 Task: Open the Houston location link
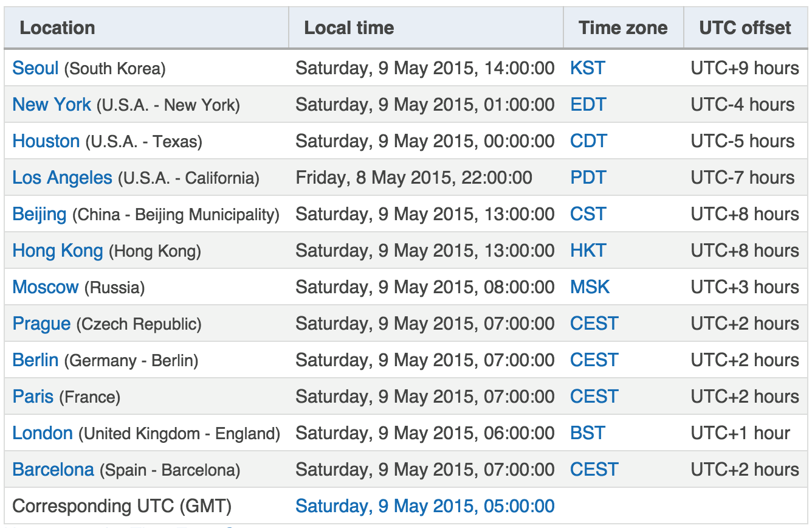[x=46, y=141]
